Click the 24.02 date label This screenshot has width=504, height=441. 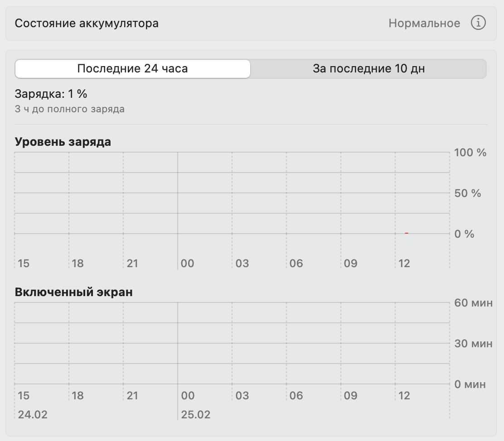33,414
